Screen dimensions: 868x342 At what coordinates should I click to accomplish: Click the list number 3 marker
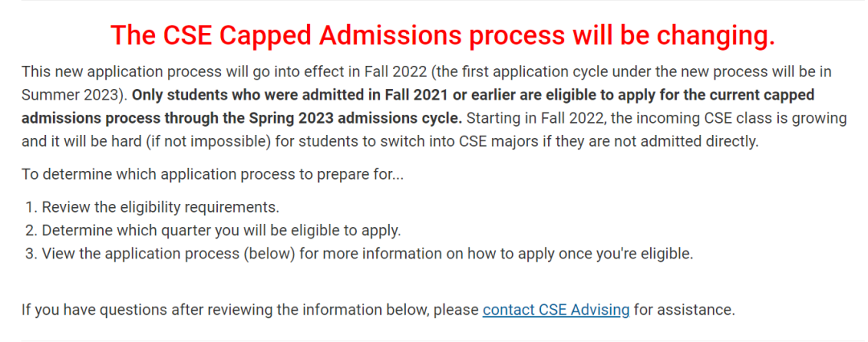coord(31,254)
